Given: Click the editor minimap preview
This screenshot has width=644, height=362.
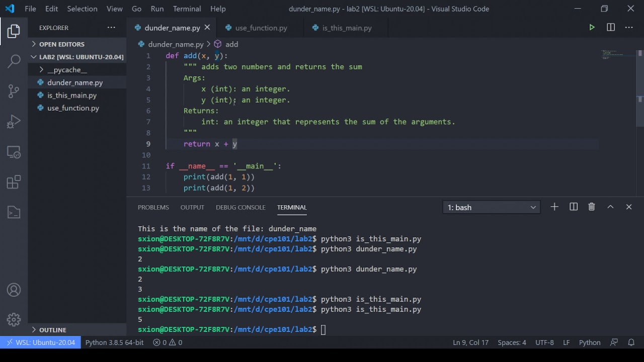Looking at the screenshot, I should coord(618,55).
